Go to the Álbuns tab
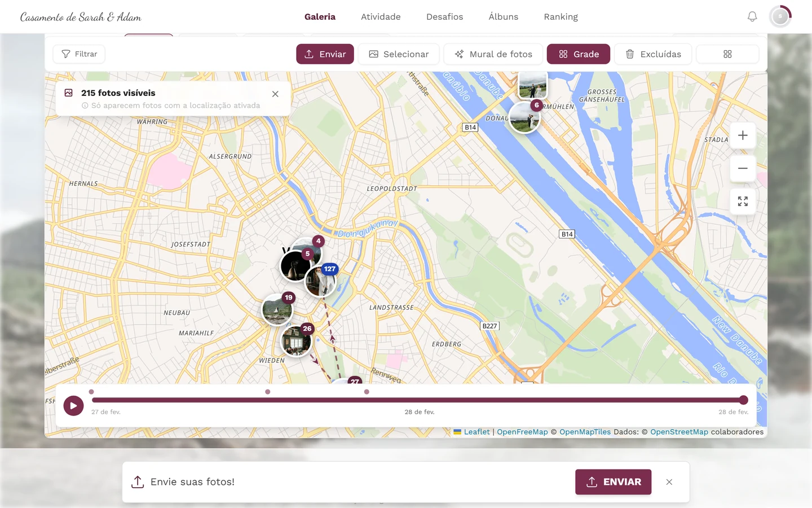812x508 pixels. coord(504,17)
